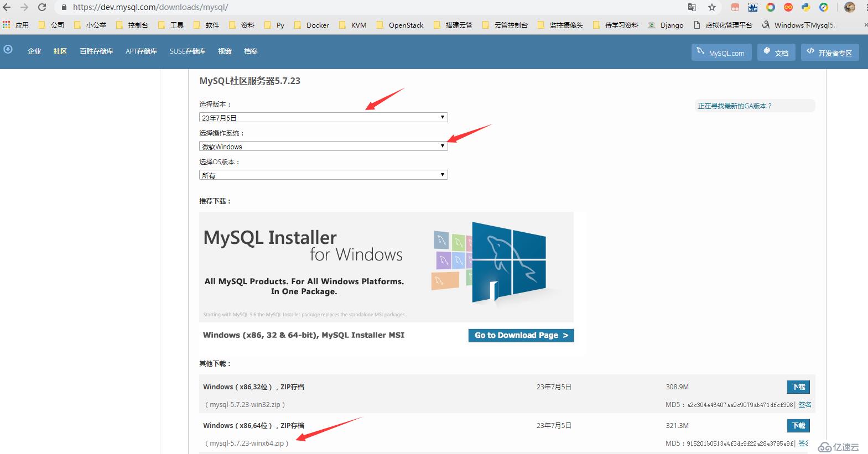Click the translate page icon in address bar
Image resolution: width=868 pixels, height=454 pixels.
tap(692, 7)
